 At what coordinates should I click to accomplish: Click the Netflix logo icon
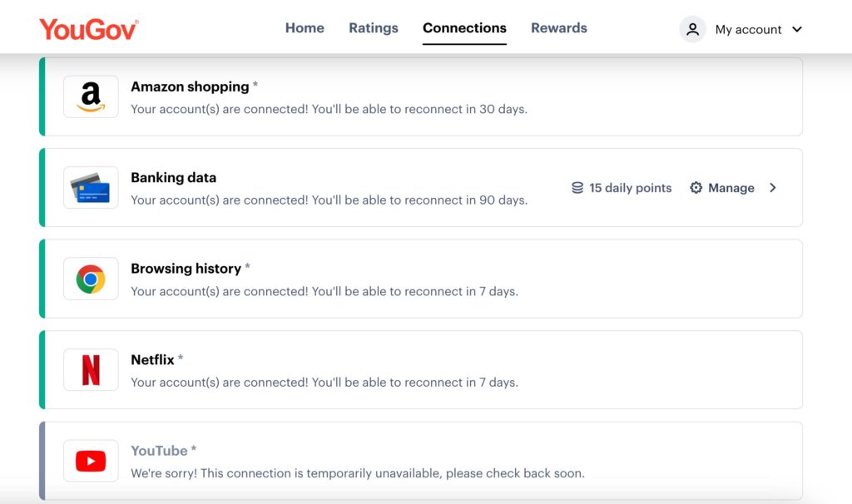pos(91,370)
